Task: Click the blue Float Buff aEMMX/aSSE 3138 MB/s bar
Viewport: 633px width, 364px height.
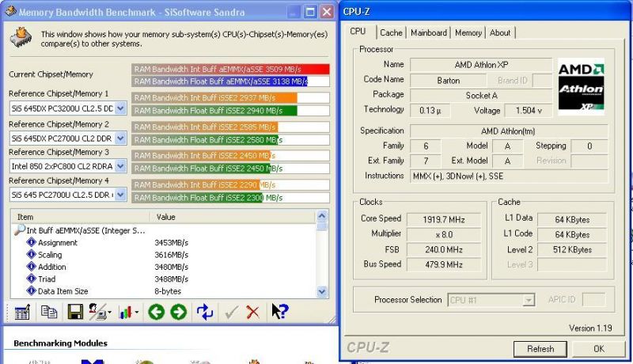Action: 220,82
